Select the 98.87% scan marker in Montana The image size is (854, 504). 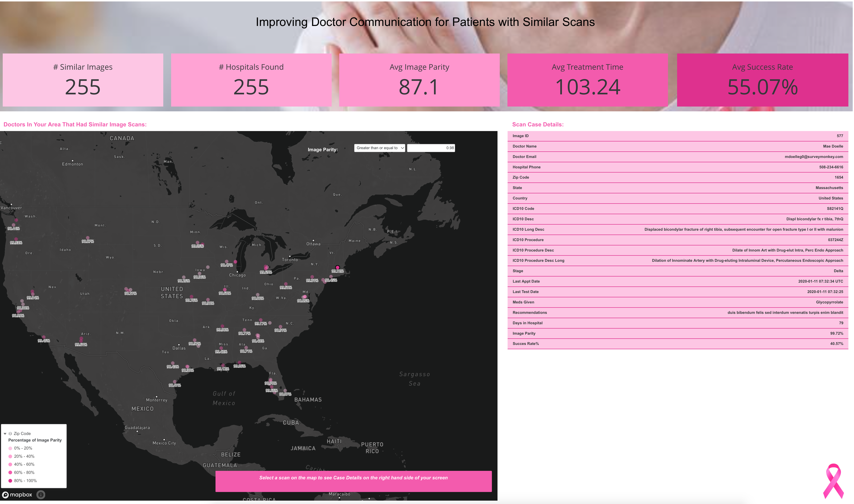[88, 238]
